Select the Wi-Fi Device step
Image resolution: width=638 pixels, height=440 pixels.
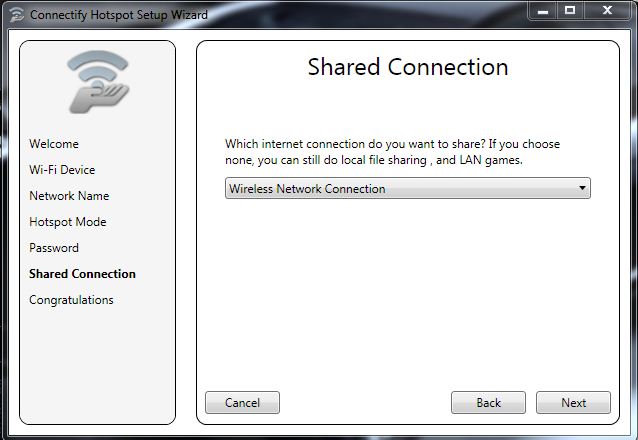pos(62,170)
